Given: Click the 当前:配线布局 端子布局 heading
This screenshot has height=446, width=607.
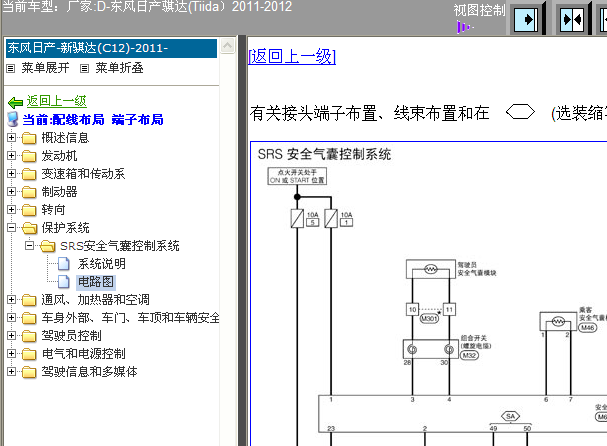Looking at the screenshot, I should pos(93,120).
